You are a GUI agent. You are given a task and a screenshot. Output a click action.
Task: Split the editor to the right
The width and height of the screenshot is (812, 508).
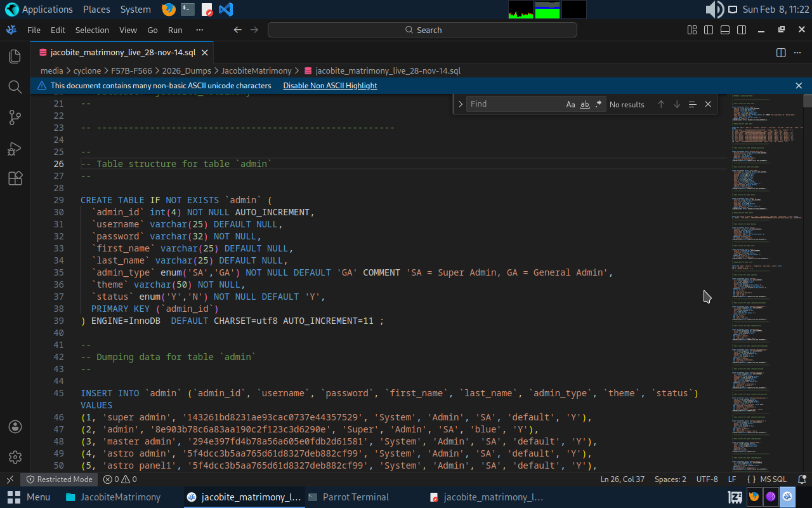(x=781, y=53)
